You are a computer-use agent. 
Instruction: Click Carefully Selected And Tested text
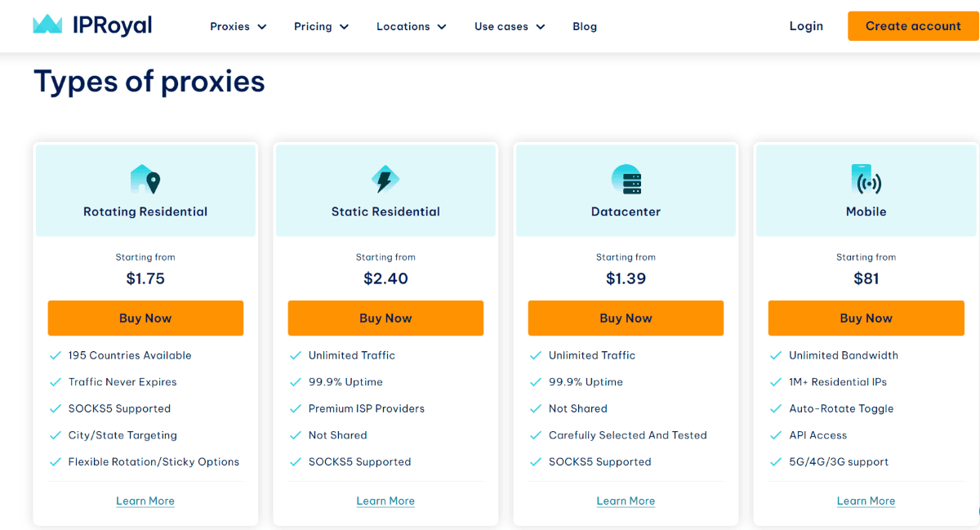(628, 435)
